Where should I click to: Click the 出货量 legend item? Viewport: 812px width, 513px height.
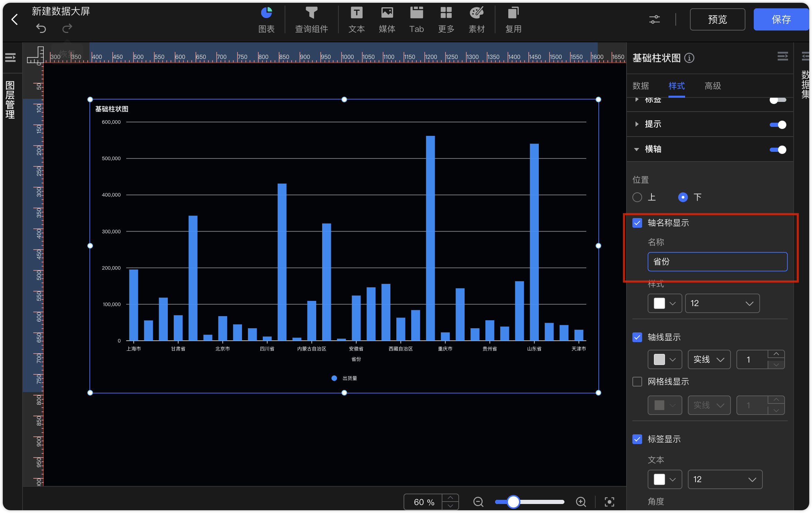click(x=344, y=378)
